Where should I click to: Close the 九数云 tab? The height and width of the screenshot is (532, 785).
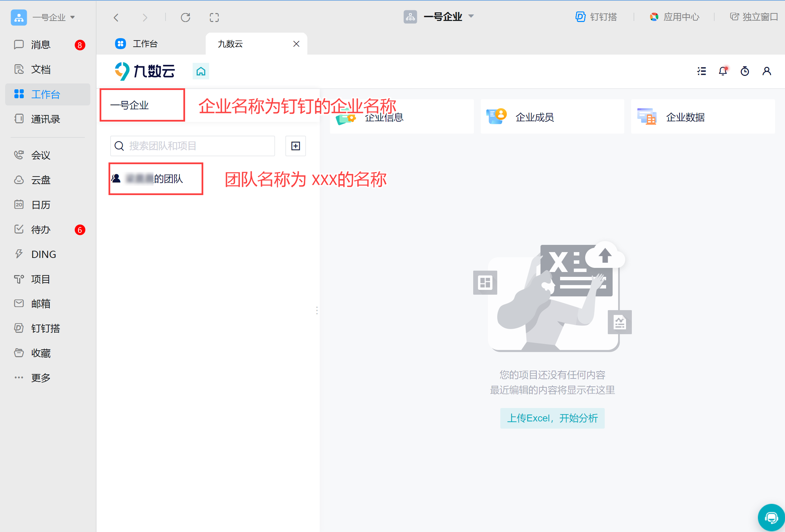(296, 44)
